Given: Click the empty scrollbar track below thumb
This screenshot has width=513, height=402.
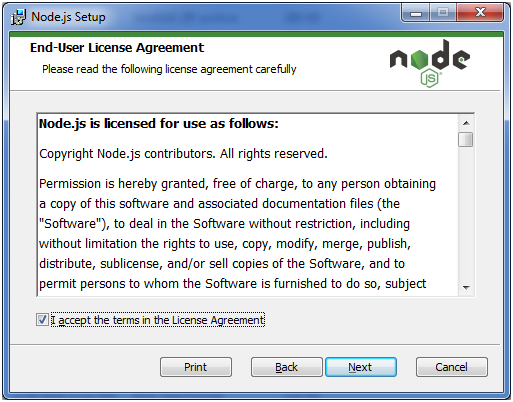Looking at the screenshot, I should point(466,213).
